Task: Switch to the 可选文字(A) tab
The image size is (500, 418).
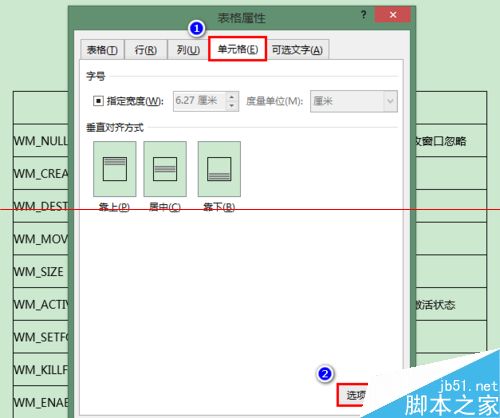Action: pos(297,50)
